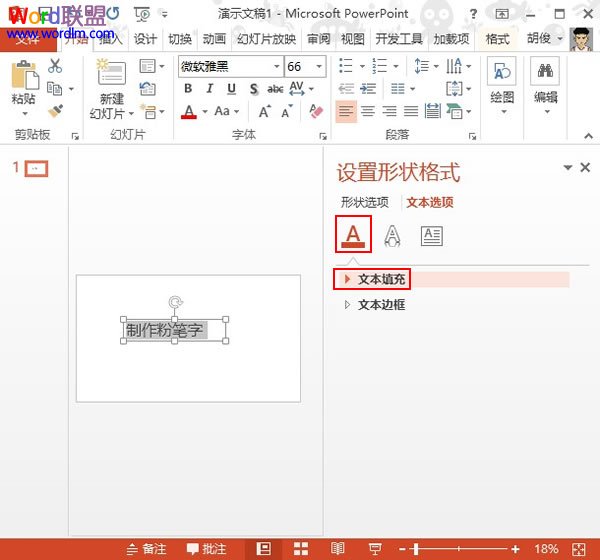
Task: Open the 视图 tab
Action: [353, 39]
